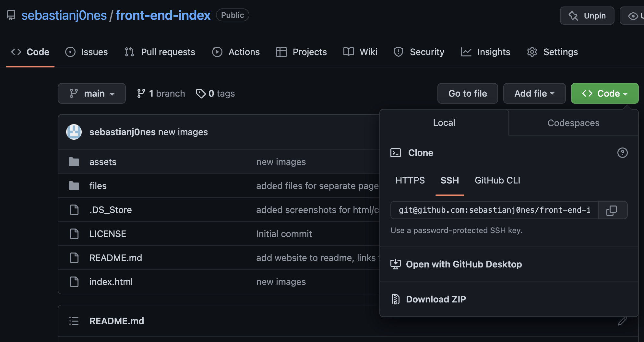Open 'added files for separate page' commit message
Screen dimensions: 644x342
tap(317, 186)
